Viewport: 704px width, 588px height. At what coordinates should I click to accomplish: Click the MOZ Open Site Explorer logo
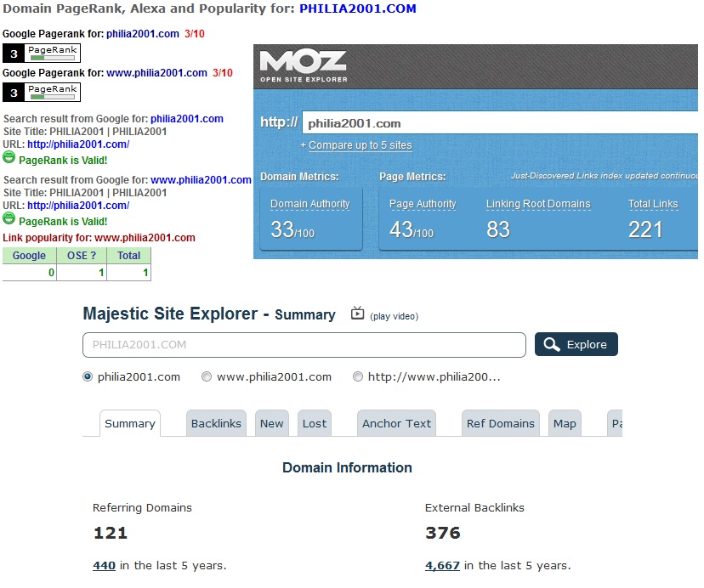click(304, 66)
